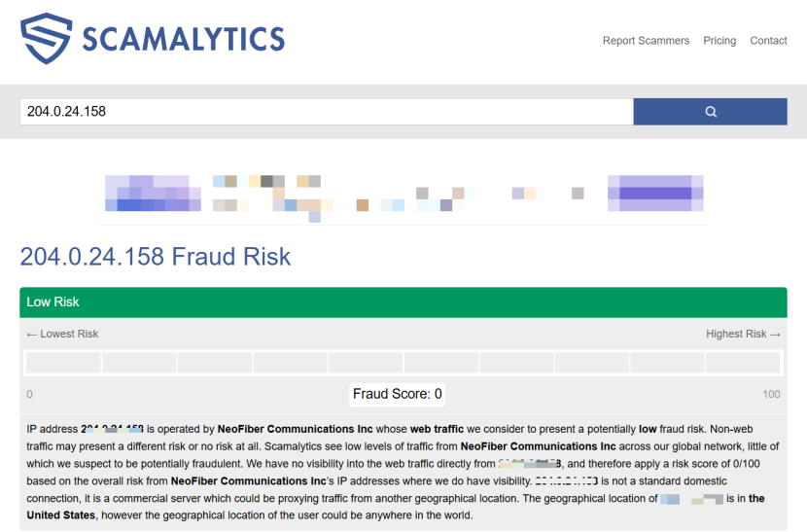
Task: Click the "Fraud Score: 0" label
Action: click(397, 394)
